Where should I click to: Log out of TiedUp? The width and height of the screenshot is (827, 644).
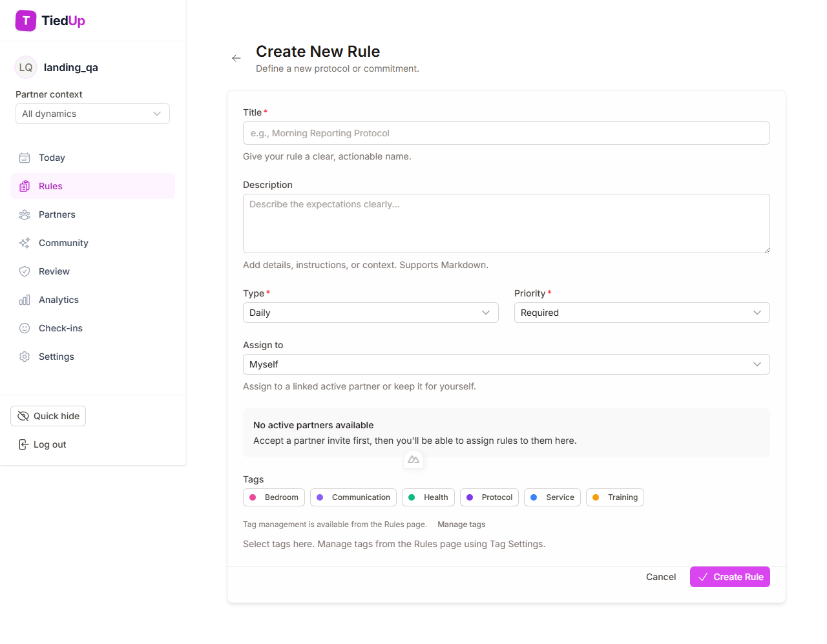pos(42,444)
